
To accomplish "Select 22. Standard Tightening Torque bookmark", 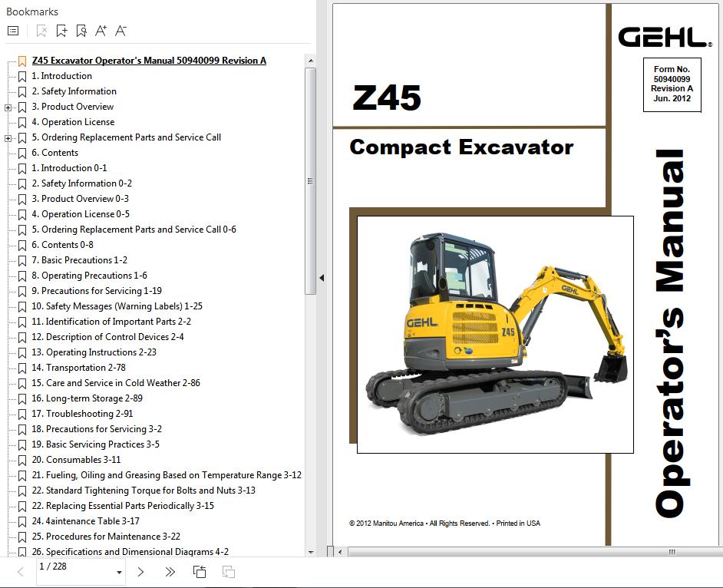I will coord(144,491).
